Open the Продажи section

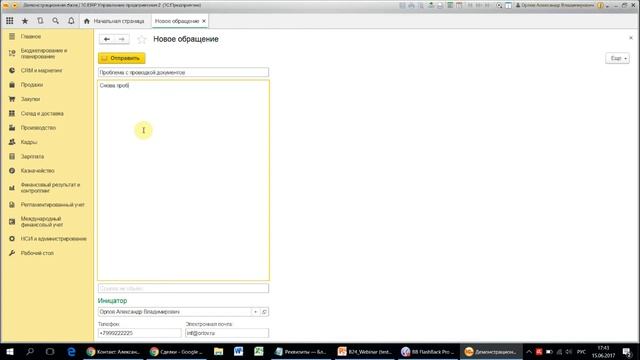point(31,84)
